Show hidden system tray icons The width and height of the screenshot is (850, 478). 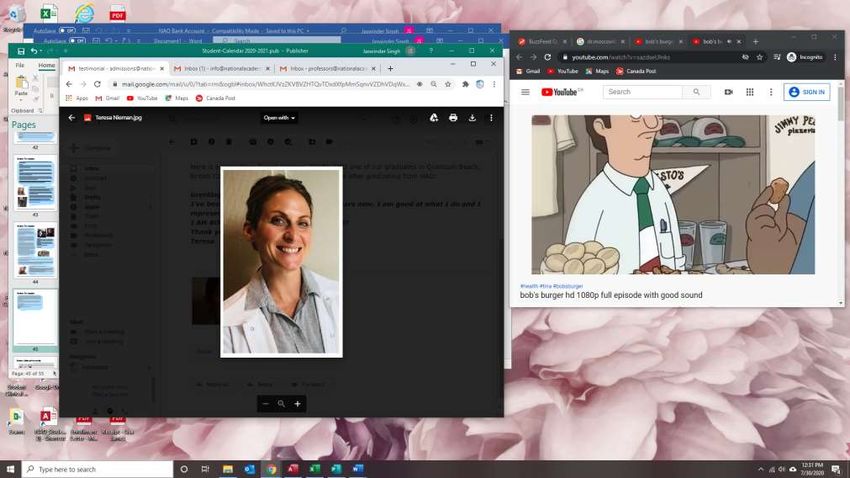(x=761, y=469)
